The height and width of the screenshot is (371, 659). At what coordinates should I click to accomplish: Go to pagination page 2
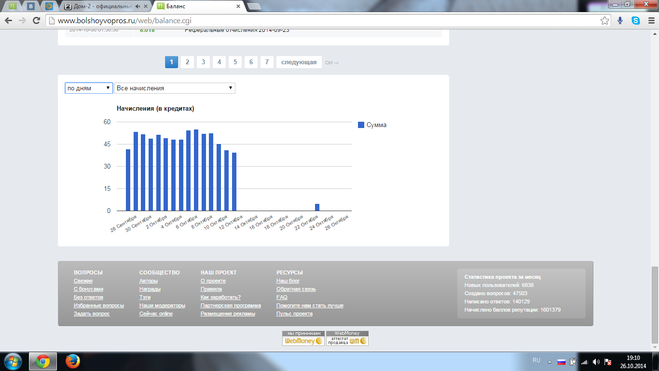coord(187,62)
